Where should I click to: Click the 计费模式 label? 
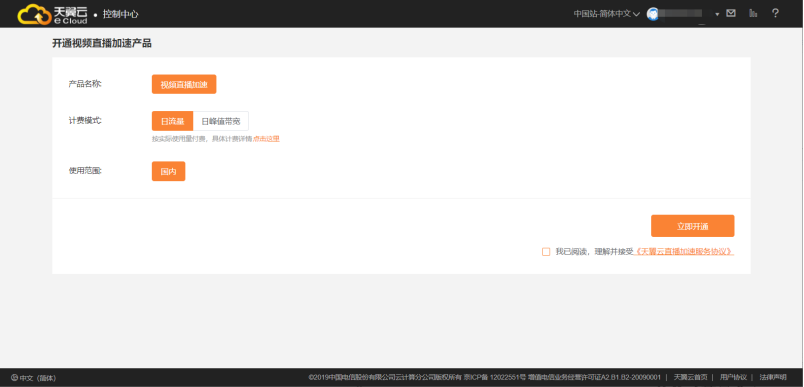85,120
